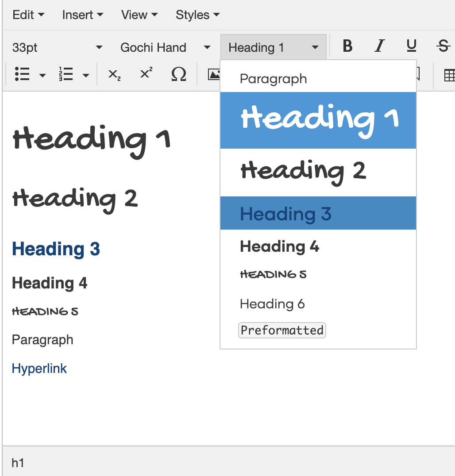Place cursor in Heading 5 document text
The image size is (455, 476).
(45, 311)
